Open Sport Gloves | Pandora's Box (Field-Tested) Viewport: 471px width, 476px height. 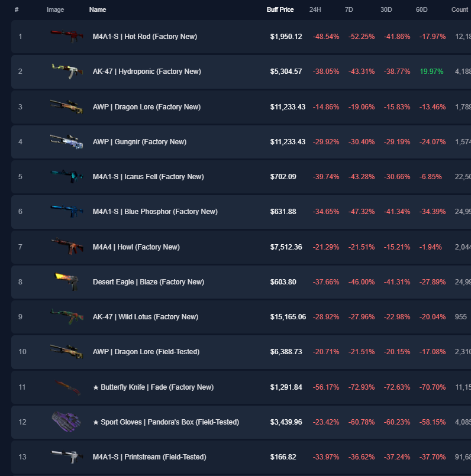pyautogui.click(x=166, y=422)
